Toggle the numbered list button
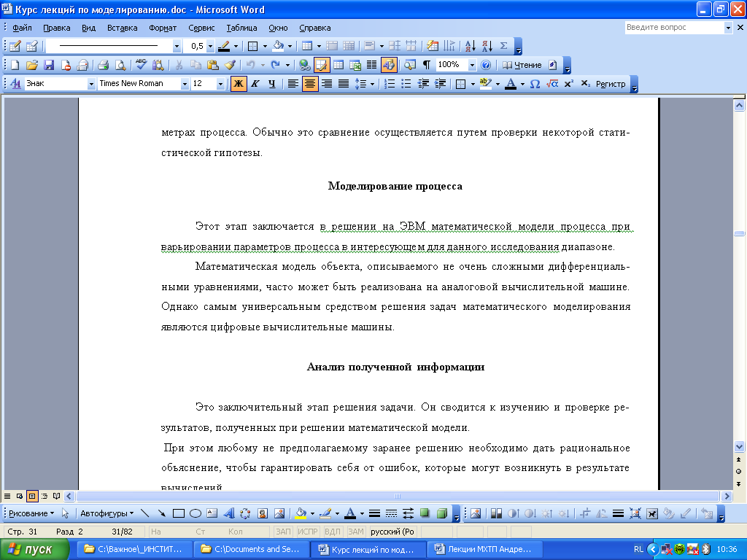The width and height of the screenshot is (747, 560). pos(390,84)
